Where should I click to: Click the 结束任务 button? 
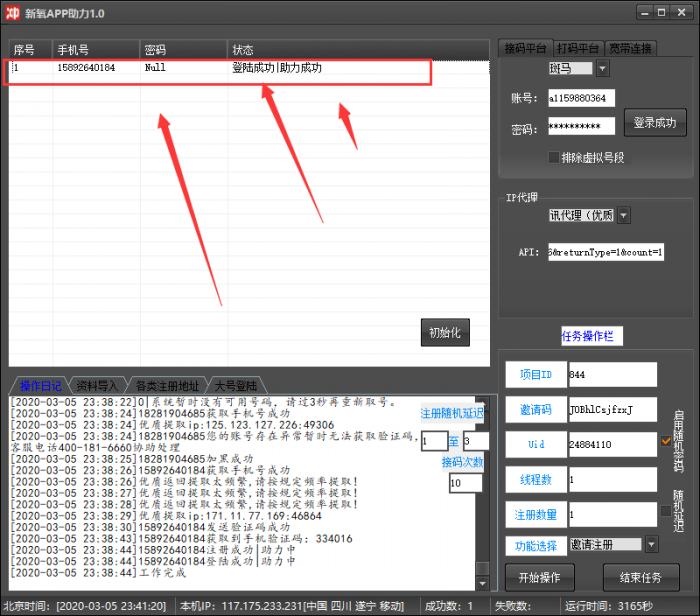coord(641,577)
